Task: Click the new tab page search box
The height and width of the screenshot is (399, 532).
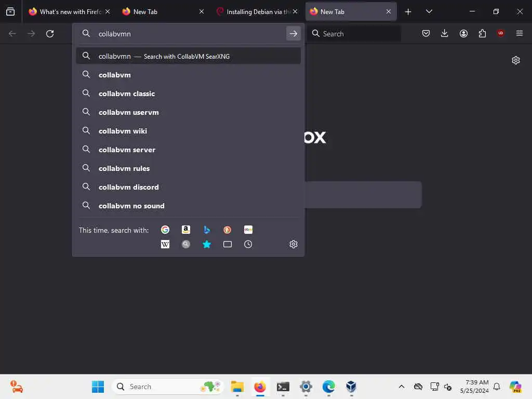Action: point(363,195)
